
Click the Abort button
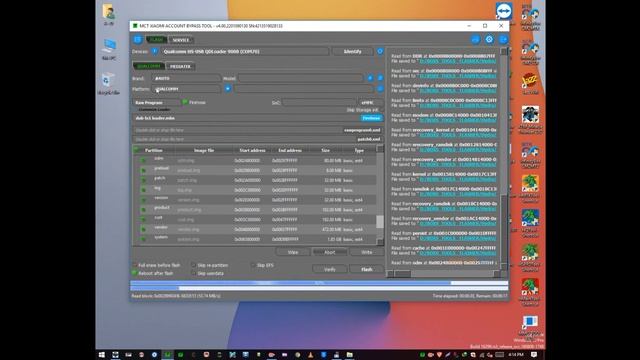[329, 252]
